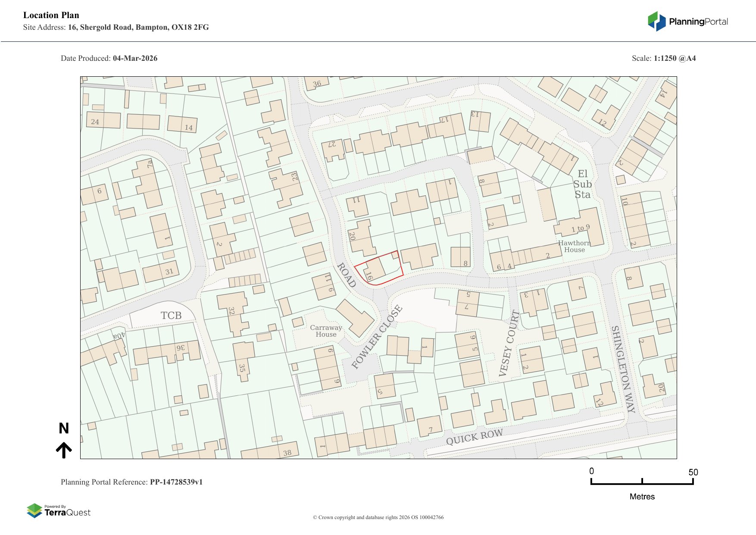Click the reference PP-14728539v1
The height and width of the screenshot is (535, 756).
pyautogui.click(x=176, y=482)
